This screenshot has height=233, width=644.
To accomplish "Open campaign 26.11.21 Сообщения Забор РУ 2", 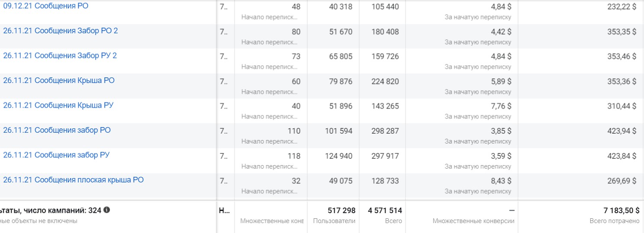I will [x=60, y=55].
